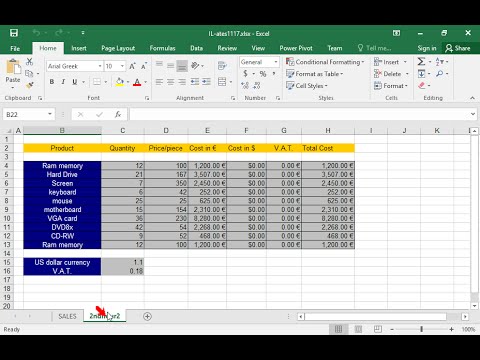Select the Format Painter brush icon

pos(30,85)
